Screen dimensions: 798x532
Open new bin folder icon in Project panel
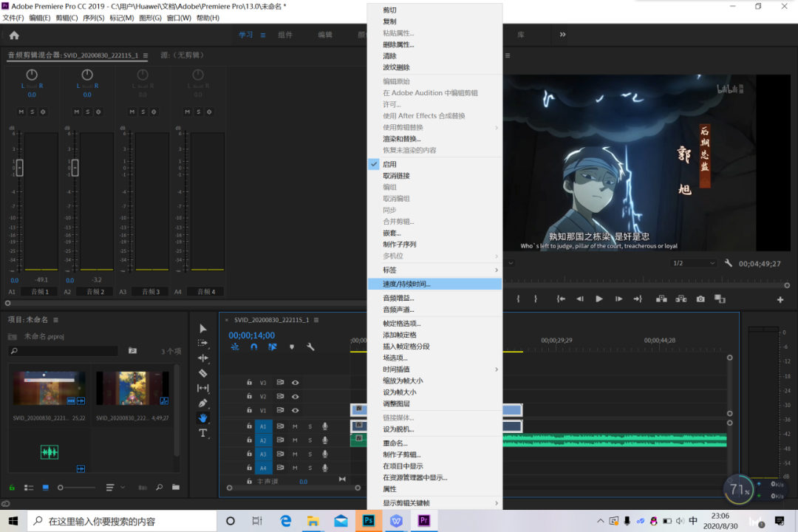(176, 487)
